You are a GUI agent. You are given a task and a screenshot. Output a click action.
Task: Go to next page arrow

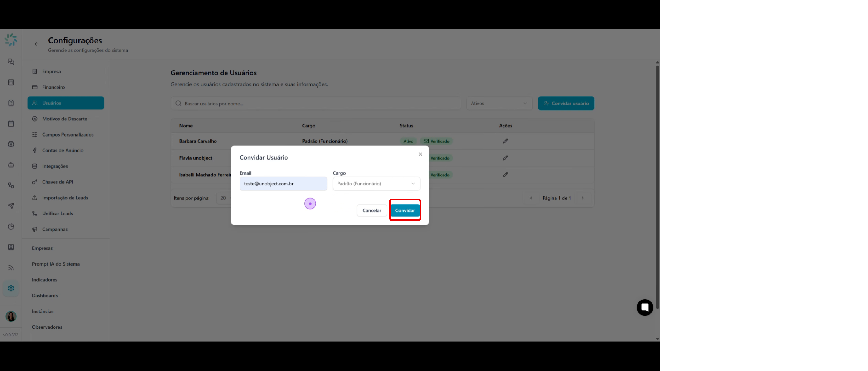(x=583, y=198)
